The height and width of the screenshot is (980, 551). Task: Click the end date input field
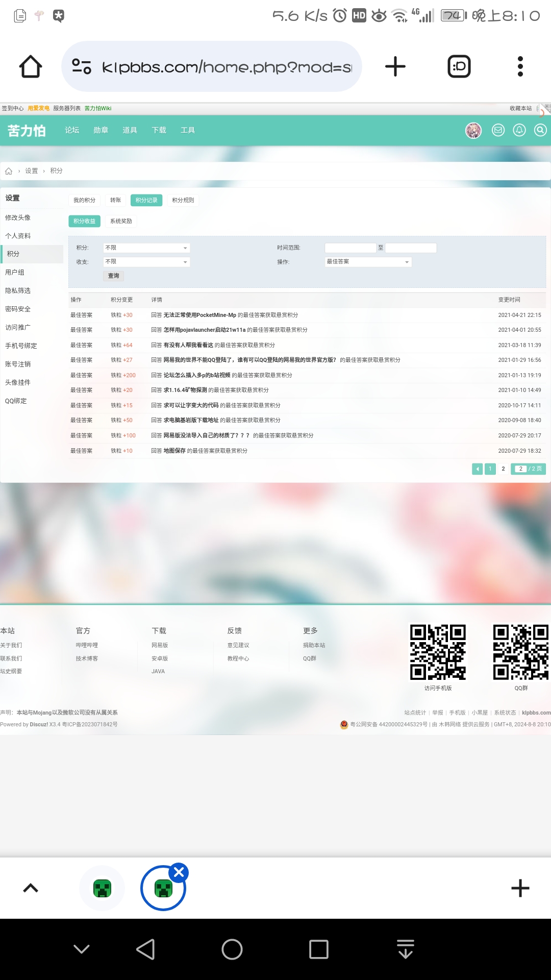point(411,248)
